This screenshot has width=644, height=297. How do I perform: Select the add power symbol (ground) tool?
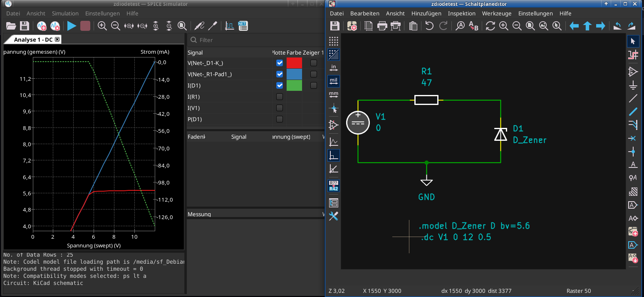(x=633, y=85)
